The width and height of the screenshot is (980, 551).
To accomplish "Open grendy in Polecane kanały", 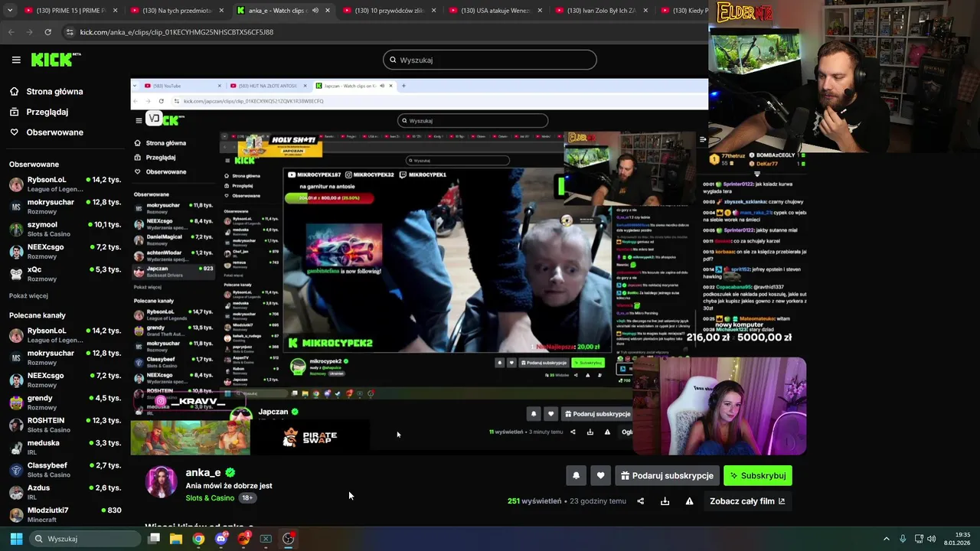I will coord(65,403).
